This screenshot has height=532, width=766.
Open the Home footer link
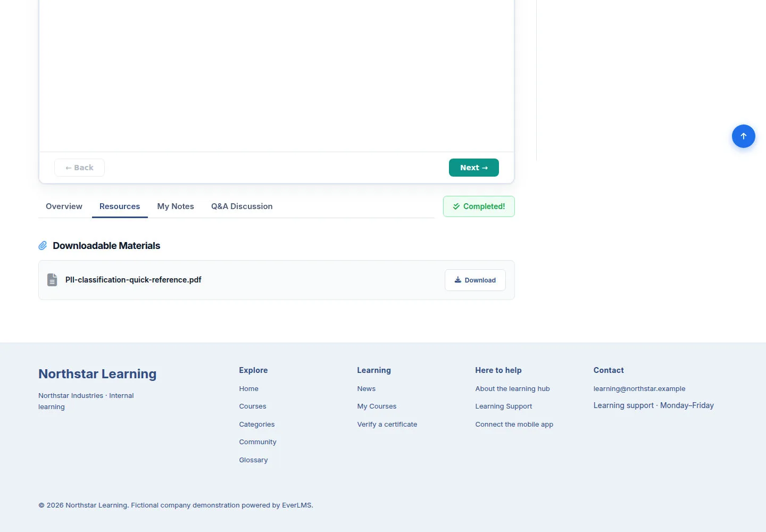(x=249, y=389)
